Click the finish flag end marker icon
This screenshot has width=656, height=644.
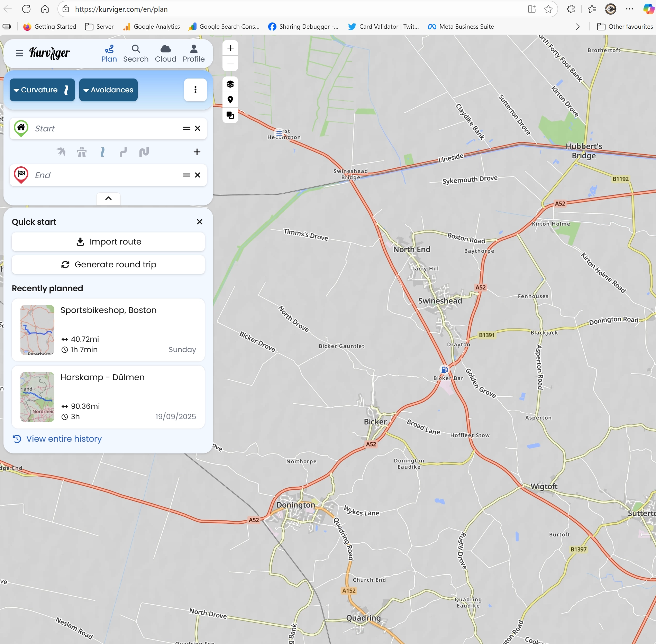coord(21,175)
